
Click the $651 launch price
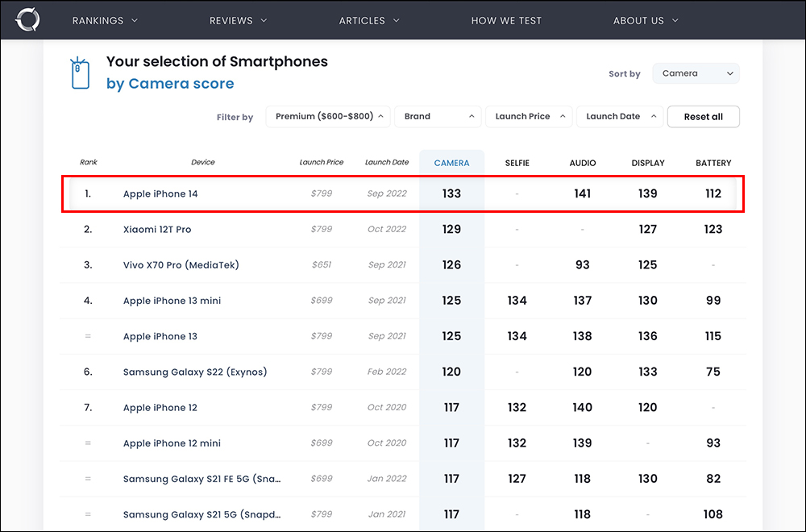[322, 264]
